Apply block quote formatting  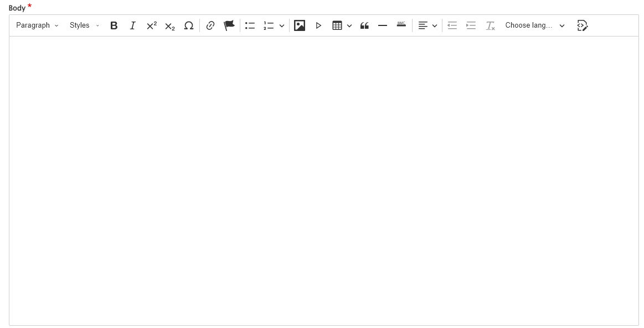click(x=364, y=25)
